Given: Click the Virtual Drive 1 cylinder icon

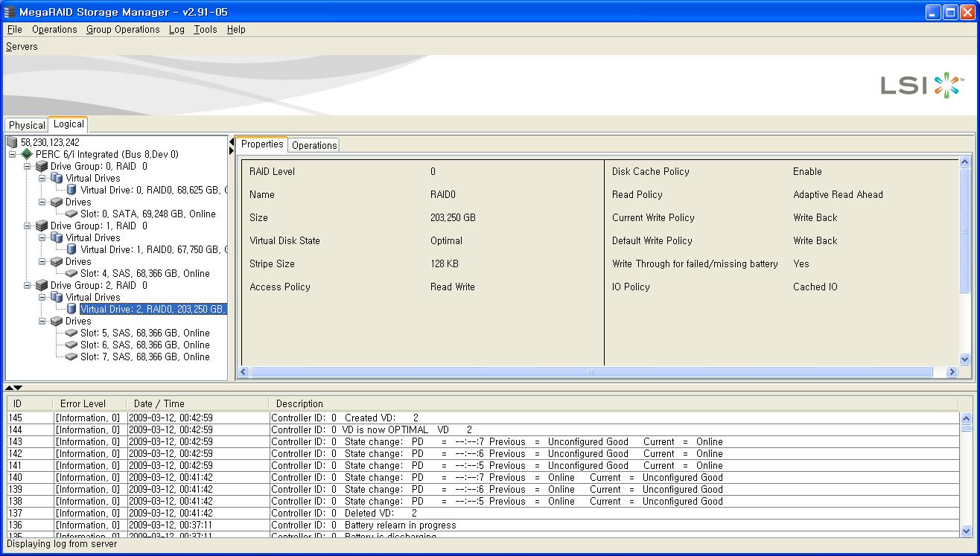Looking at the screenshot, I should tap(71, 249).
